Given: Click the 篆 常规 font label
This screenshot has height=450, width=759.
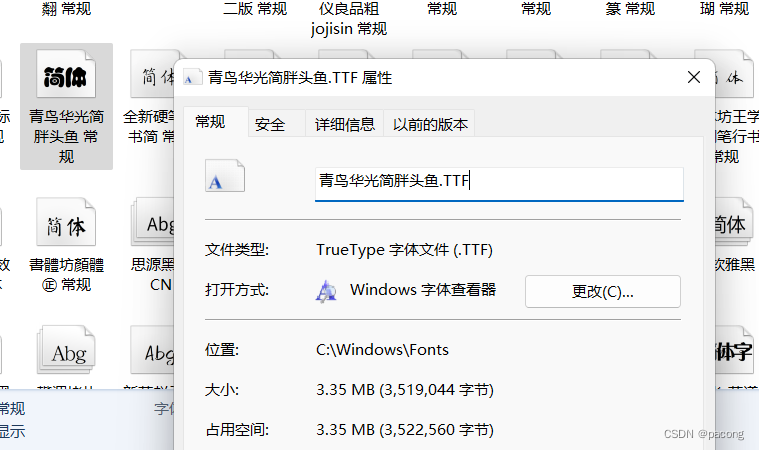Looking at the screenshot, I should 630,8.
